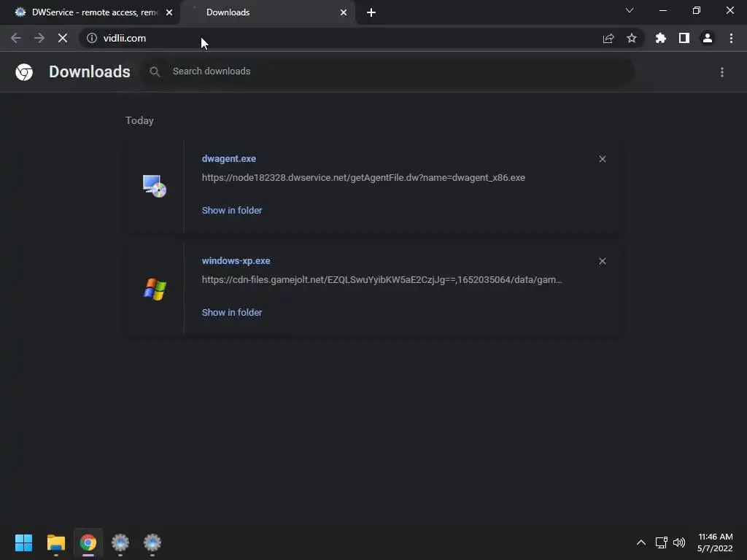747x560 pixels.
Task: Go back to previous page
Action: coord(16,38)
